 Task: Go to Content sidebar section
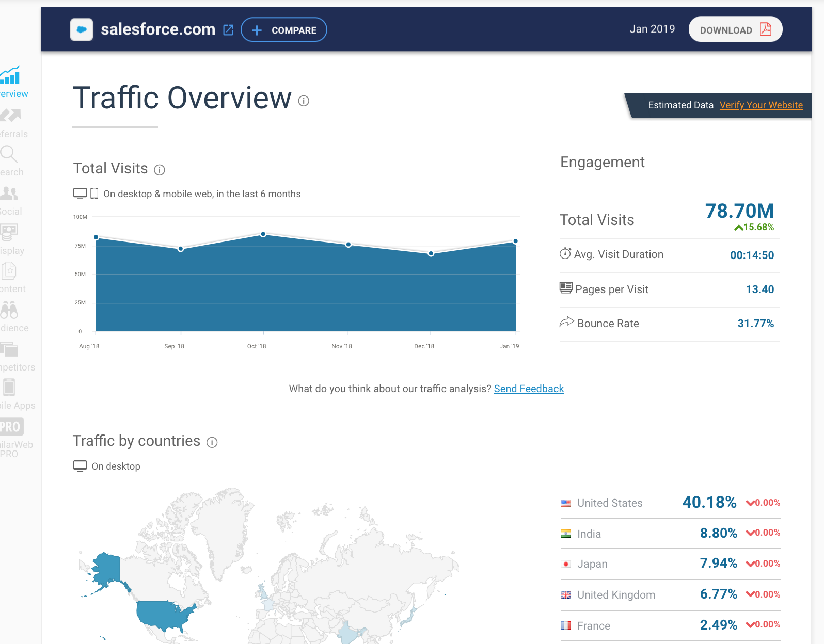tap(12, 278)
